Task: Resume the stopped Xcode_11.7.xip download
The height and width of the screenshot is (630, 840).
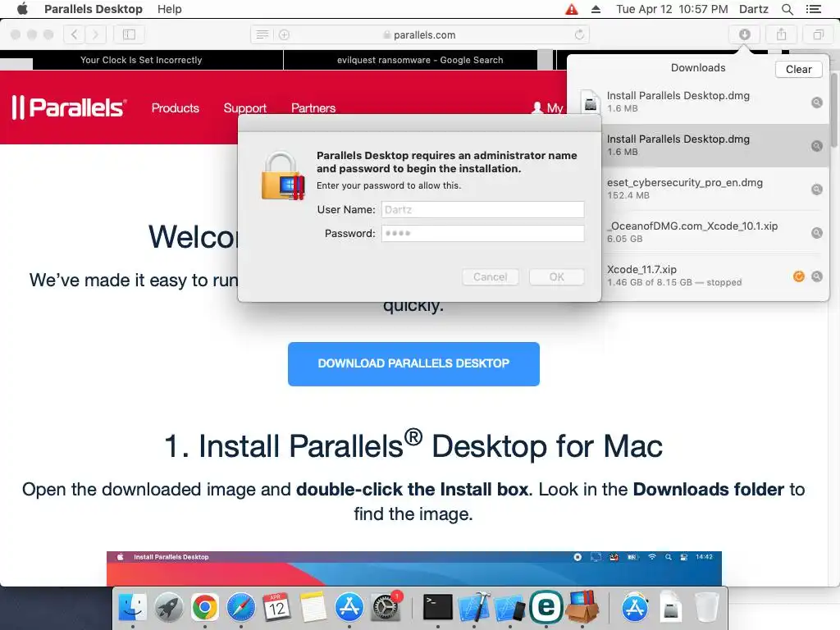Action: pos(798,276)
